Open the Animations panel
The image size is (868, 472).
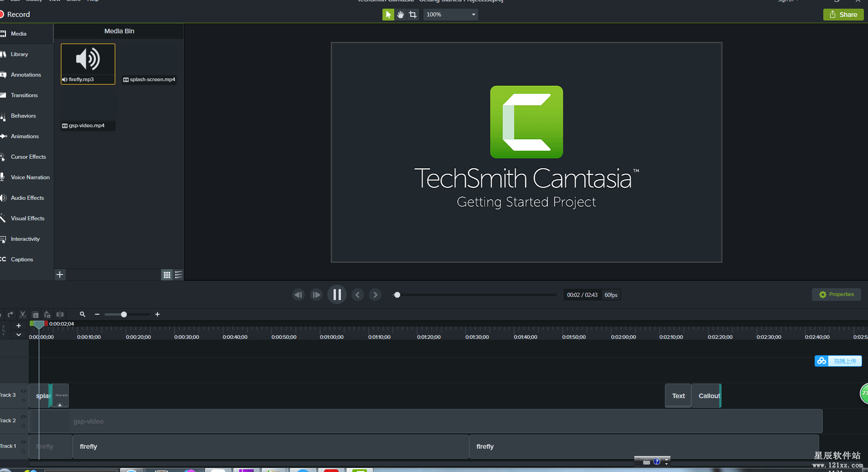click(x=26, y=136)
